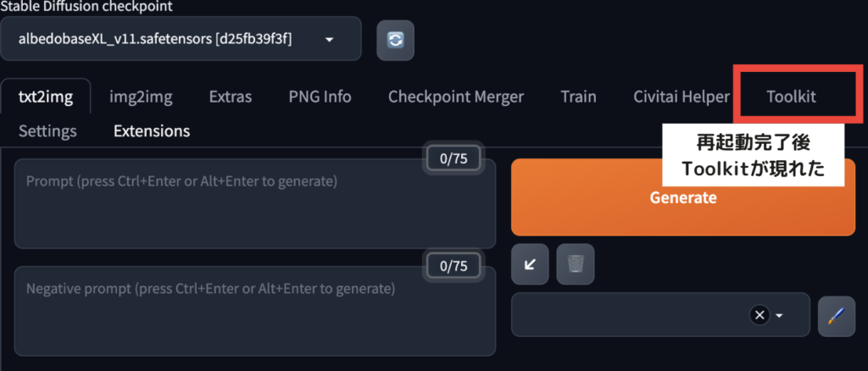Focus the Prompt text box

point(254,204)
